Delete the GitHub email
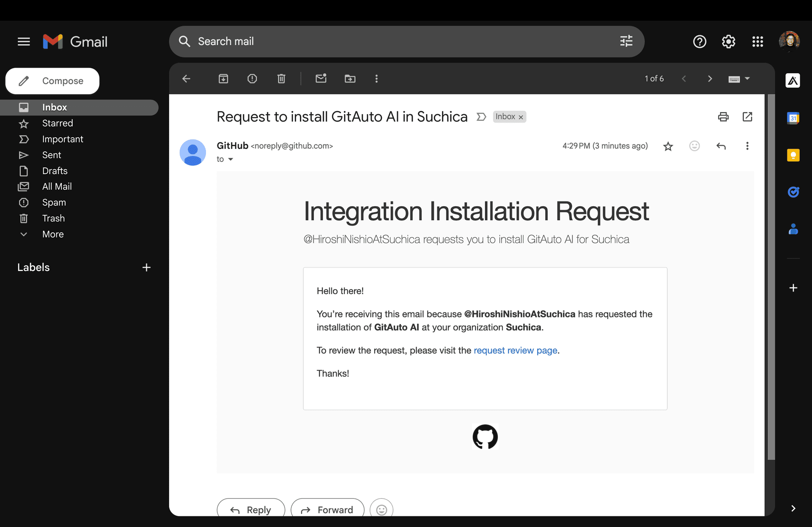This screenshot has height=527, width=812. (281, 79)
